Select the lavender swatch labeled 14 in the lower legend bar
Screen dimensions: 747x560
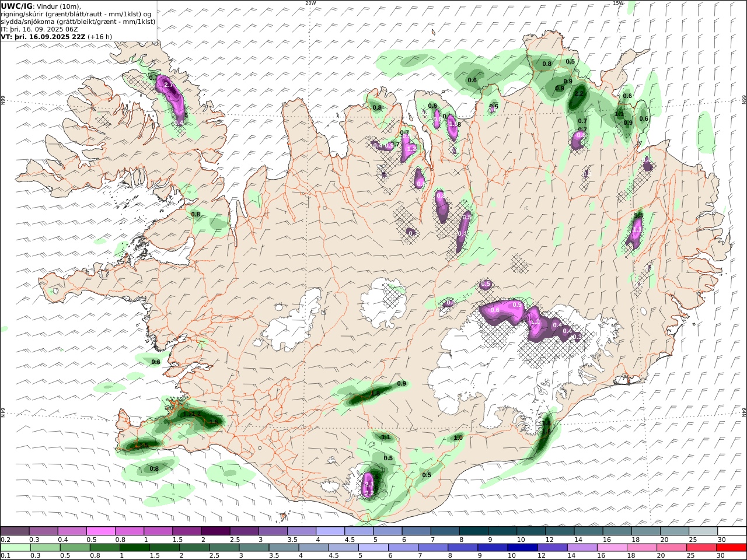click(582, 548)
